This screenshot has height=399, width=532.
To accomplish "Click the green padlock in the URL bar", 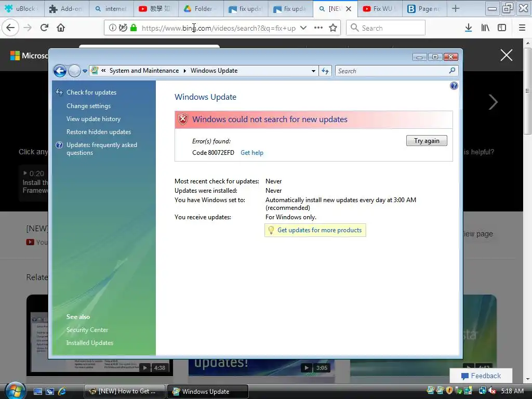I will pyautogui.click(x=134, y=28).
